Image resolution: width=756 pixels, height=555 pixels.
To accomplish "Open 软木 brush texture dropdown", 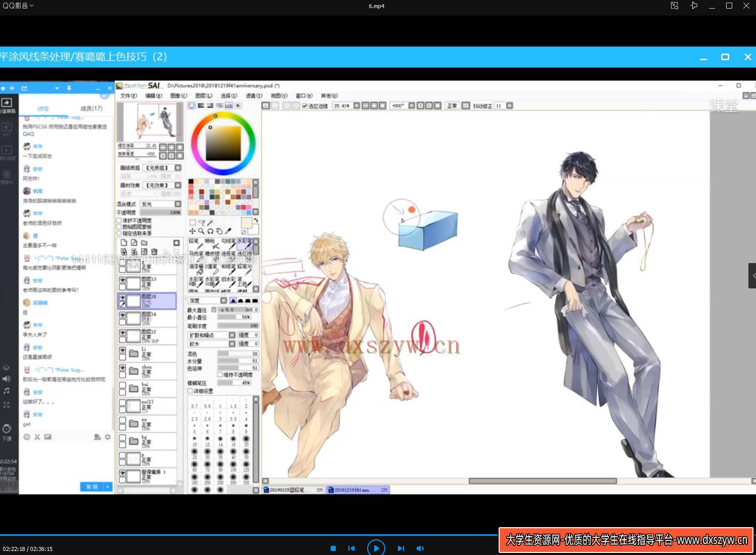I will (x=232, y=344).
